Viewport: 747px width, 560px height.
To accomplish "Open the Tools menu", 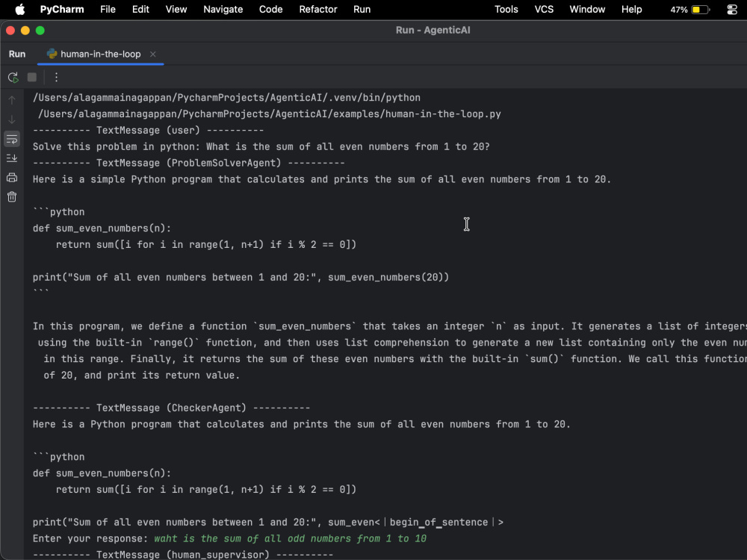I will tap(506, 10).
